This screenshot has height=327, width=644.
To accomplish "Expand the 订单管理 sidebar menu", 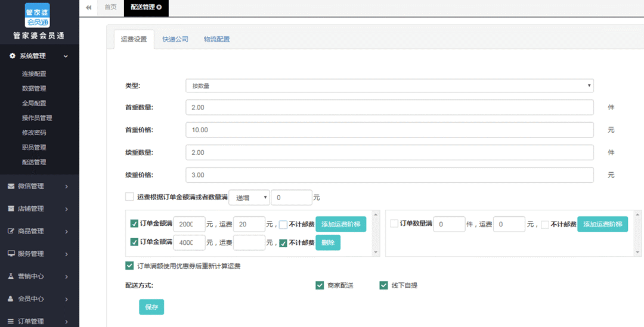I will pyautogui.click(x=39, y=321).
